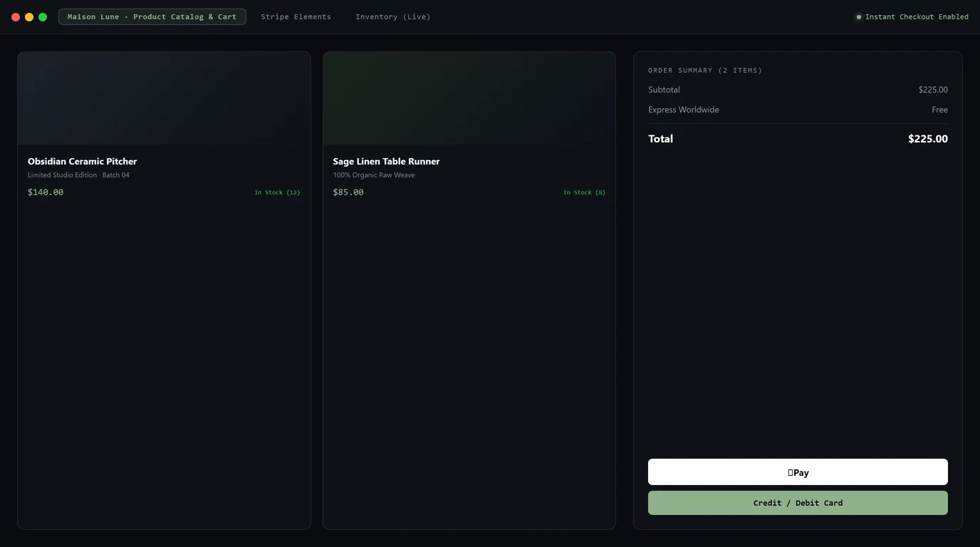Choose Credit / Debit Card payment
Screen dimensions: 980x547
tap(798, 503)
